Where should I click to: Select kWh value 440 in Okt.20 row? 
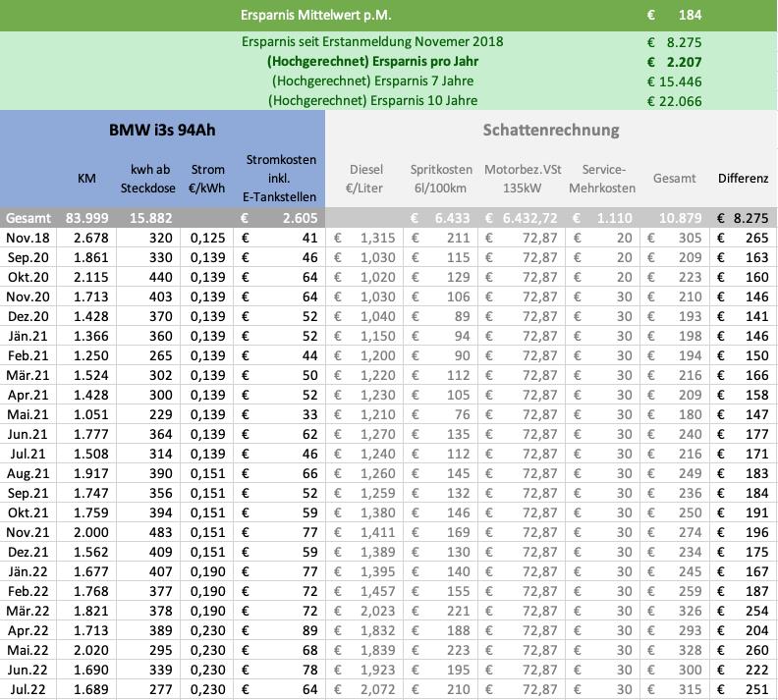161,277
